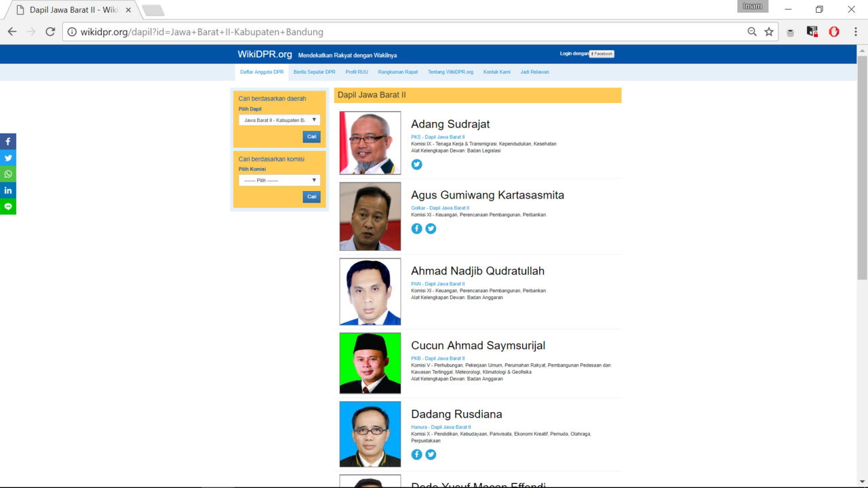Open Rangkuman Rapat menu item
The image size is (868, 488).
tap(398, 72)
